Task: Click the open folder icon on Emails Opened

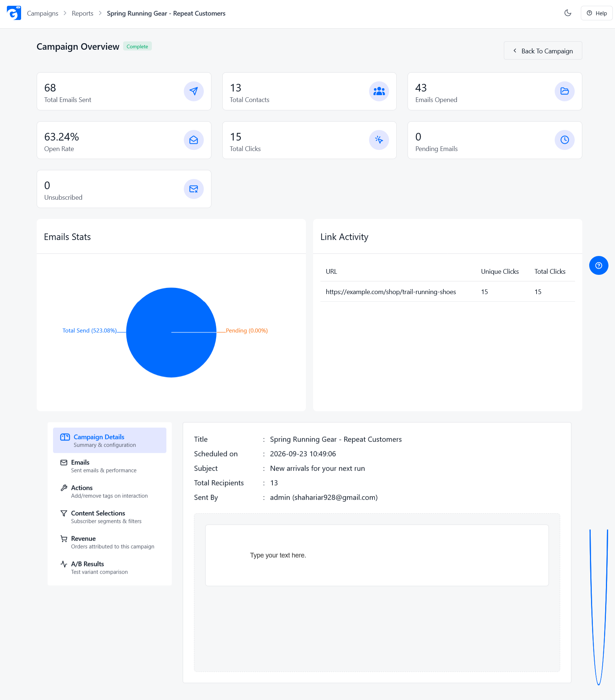Action: (x=565, y=91)
